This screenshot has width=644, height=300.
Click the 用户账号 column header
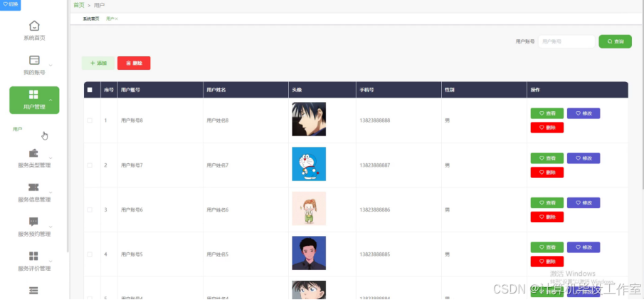pos(160,90)
